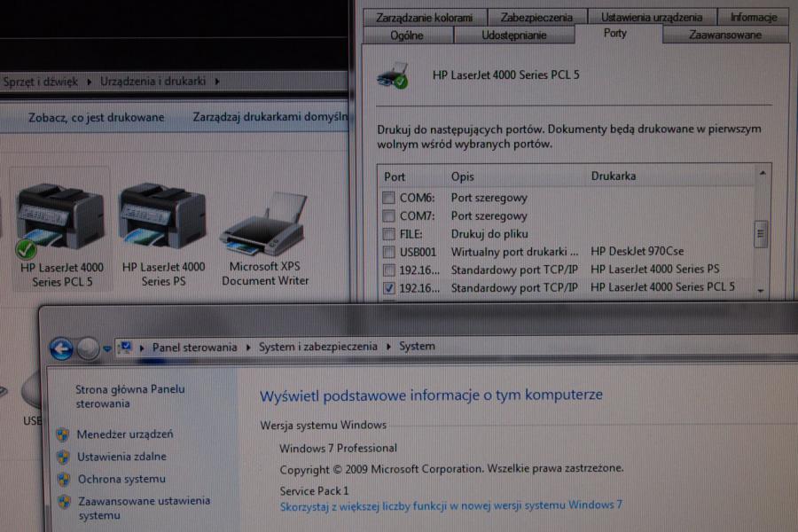Expand arrow after System i zabezpieczenia breadcrumb
Viewport: 798px width, 532px height.
tap(389, 348)
